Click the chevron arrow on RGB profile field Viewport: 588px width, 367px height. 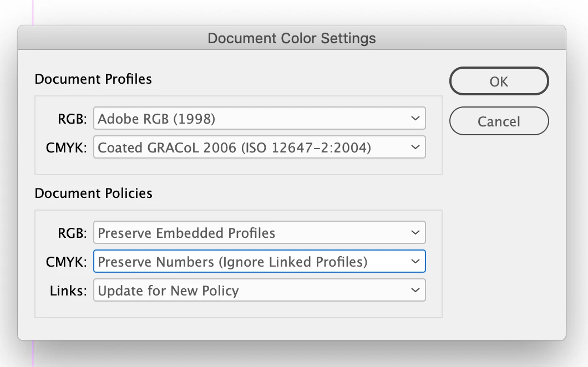click(415, 118)
